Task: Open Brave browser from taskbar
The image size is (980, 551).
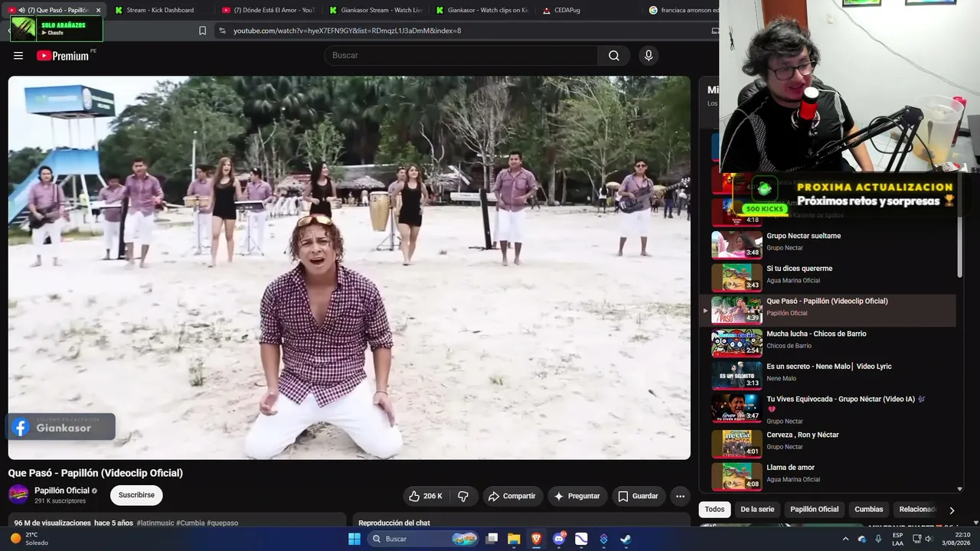Action: (x=536, y=539)
